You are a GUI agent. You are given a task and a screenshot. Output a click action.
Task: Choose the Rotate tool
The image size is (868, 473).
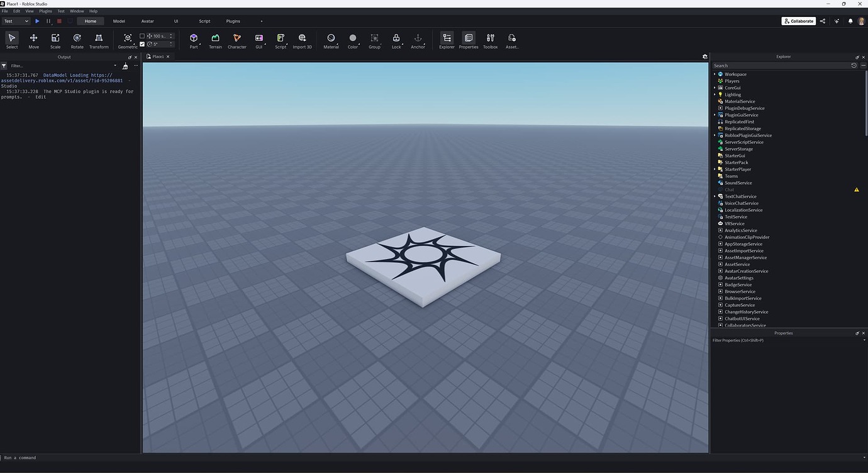[x=77, y=41]
